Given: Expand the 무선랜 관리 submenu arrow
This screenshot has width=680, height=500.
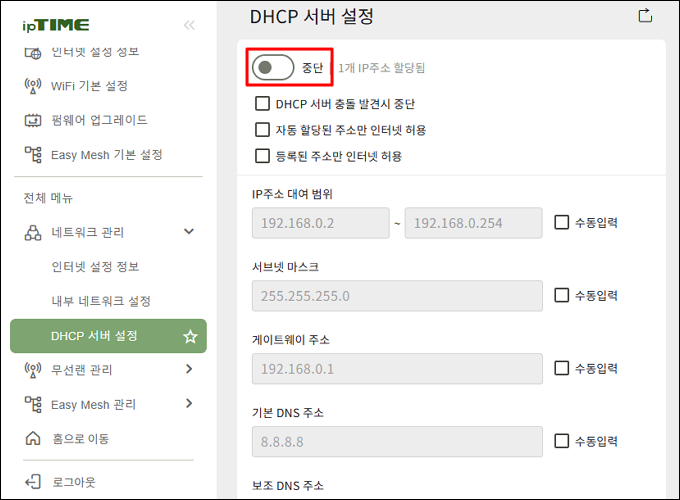Looking at the screenshot, I should [189, 369].
